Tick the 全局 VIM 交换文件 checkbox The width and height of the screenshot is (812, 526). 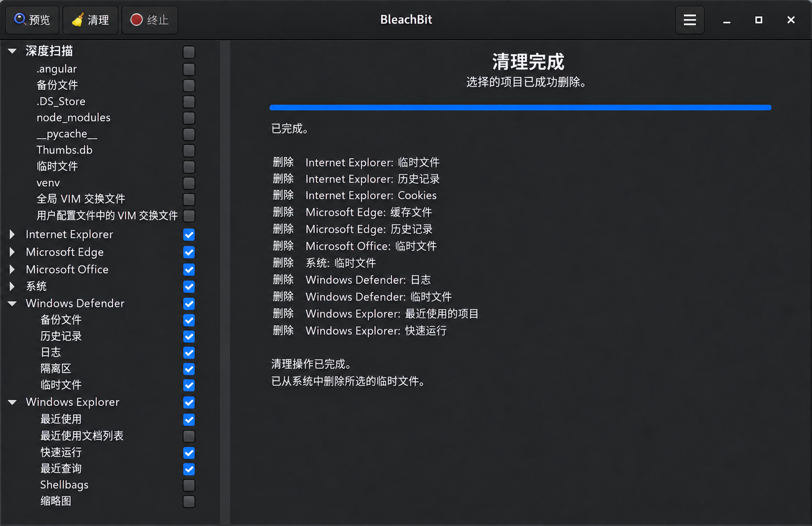tap(189, 199)
